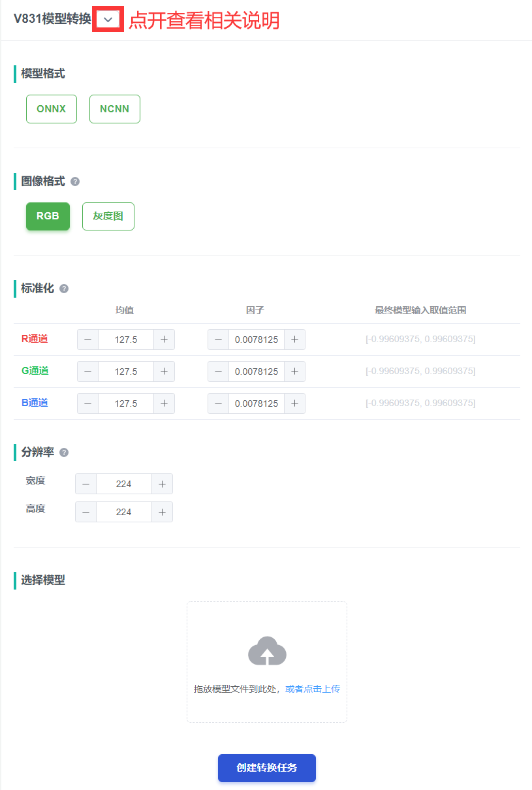
Task: Click the R通道 factor input field
Action: coord(257,340)
